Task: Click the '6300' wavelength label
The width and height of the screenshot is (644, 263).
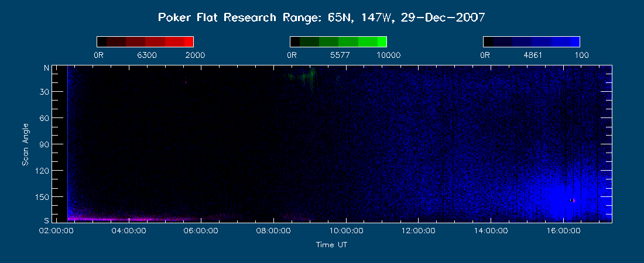Action: click(x=148, y=56)
